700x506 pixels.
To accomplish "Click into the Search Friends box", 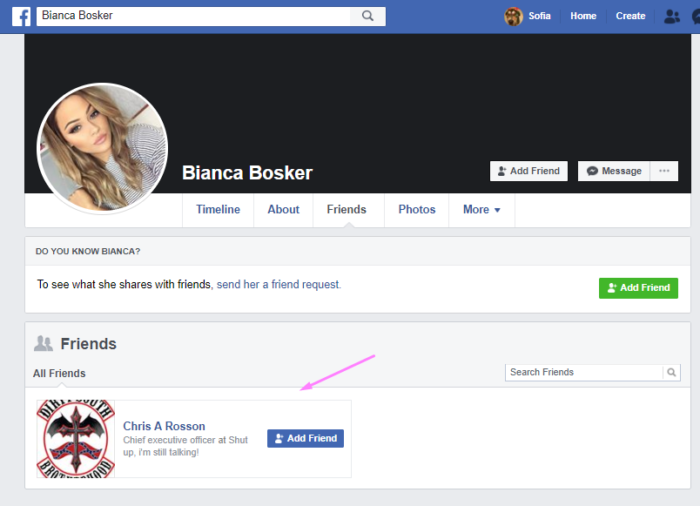I will point(584,372).
